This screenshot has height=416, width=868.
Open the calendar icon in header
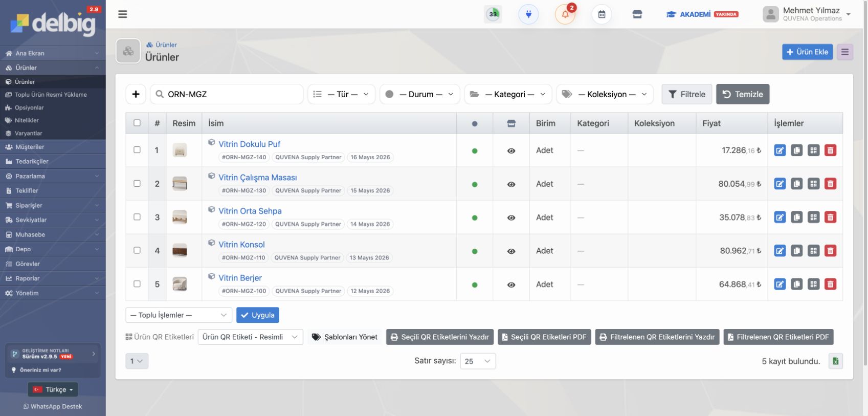pos(602,14)
